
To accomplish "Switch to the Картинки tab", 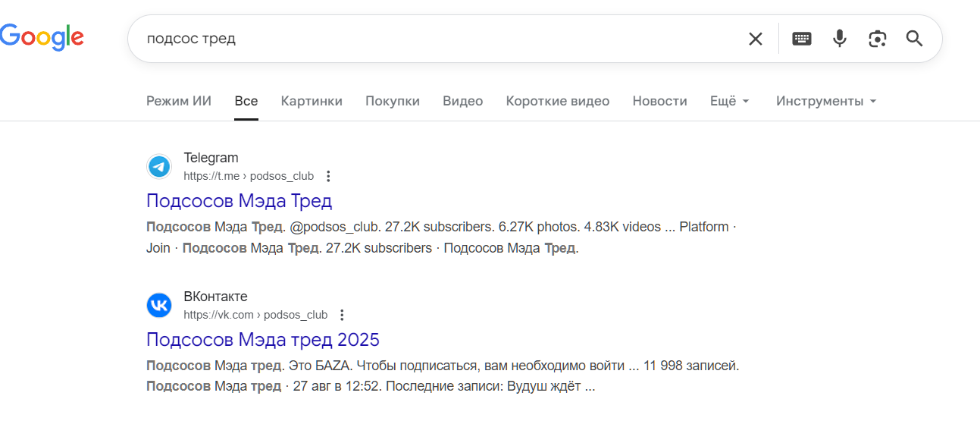I will 312,101.
